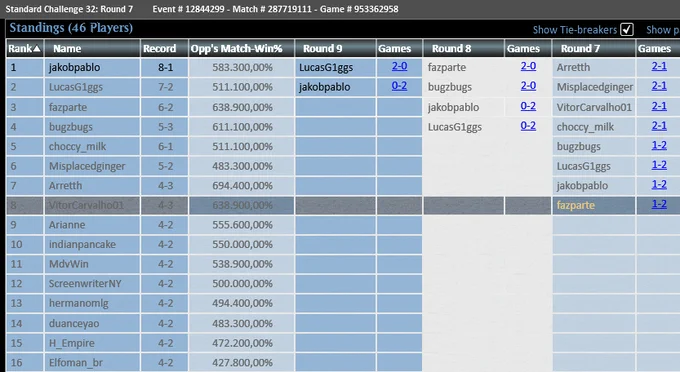Toggle the Show Tie-breakers checkbox
This screenshot has height=372, width=680.
[x=627, y=29]
